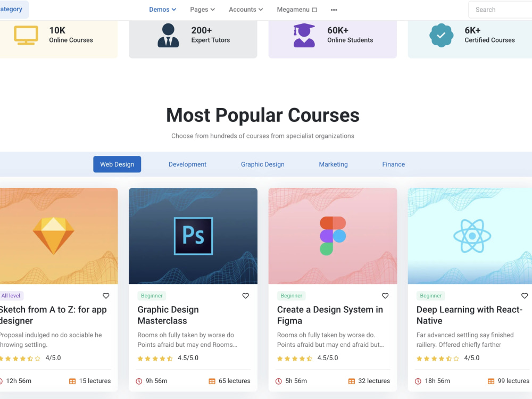The height and width of the screenshot is (399, 532).
Task: Click the clock icon beside 12h 56m
Action: (x=1, y=381)
